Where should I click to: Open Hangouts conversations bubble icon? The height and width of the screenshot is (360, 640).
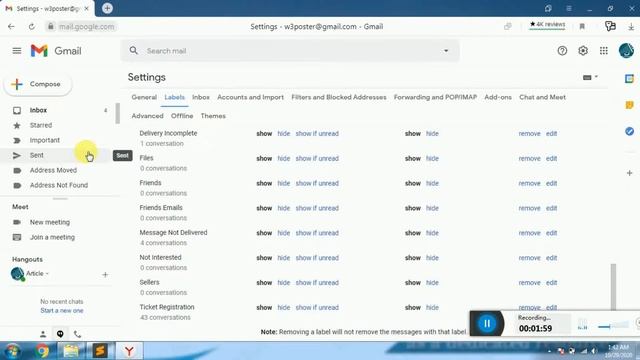[x=60, y=334]
